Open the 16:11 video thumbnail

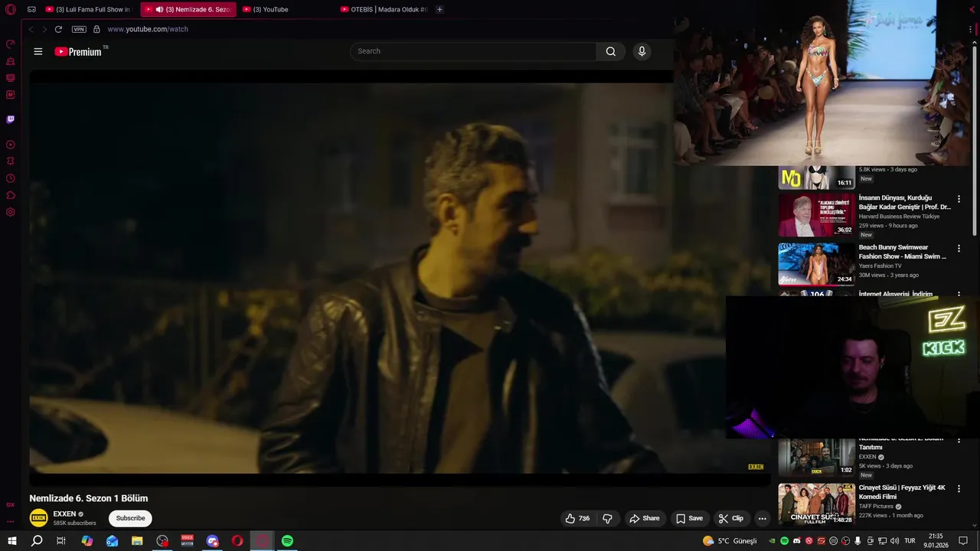tap(816, 178)
